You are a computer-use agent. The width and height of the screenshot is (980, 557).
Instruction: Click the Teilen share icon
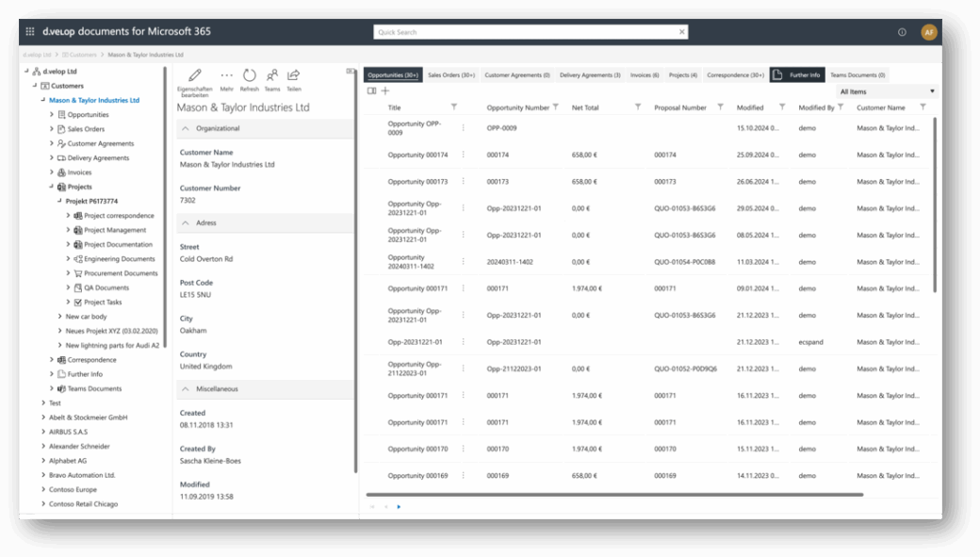pyautogui.click(x=294, y=75)
